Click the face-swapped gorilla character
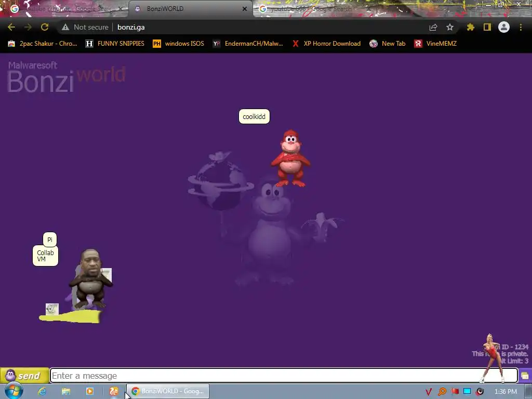 point(90,279)
